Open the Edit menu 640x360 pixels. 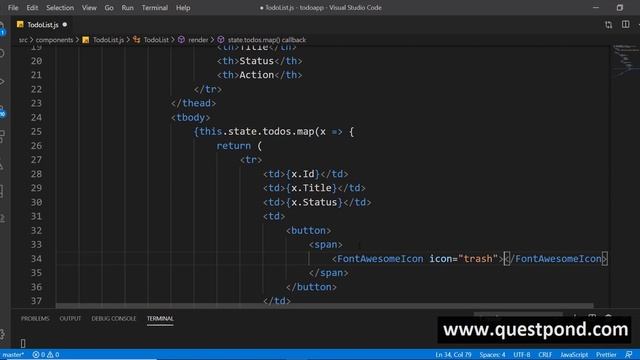[32, 8]
